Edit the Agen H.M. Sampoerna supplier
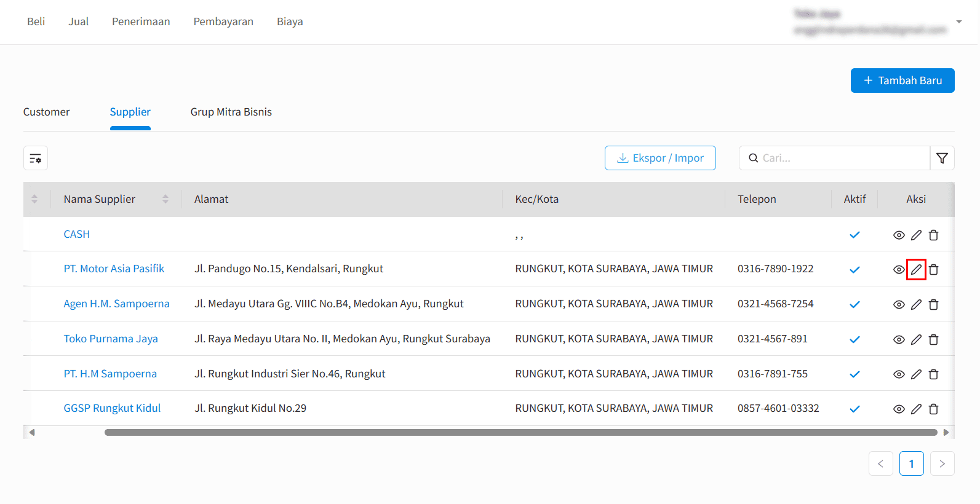This screenshot has height=504, width=980. (x=916, y=304)
